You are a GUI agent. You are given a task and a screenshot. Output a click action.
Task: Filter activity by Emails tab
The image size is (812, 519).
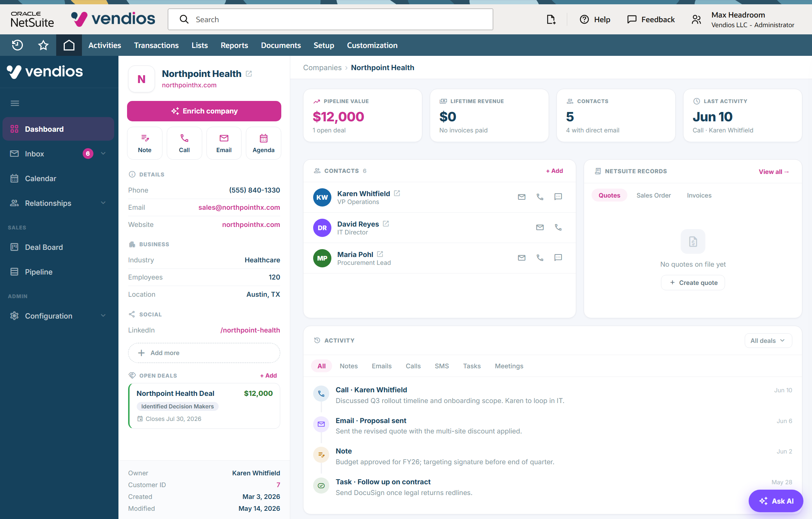[381, 366]
